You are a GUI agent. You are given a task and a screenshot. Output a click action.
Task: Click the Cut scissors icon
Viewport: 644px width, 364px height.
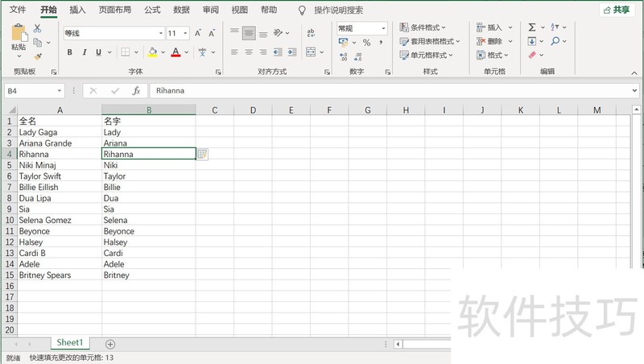(x=37, y=28)
